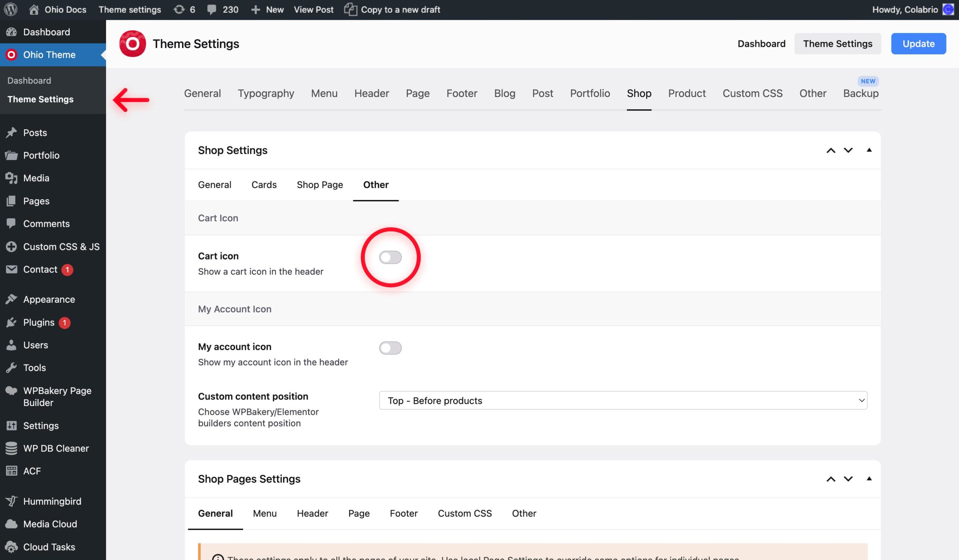This screenshot has height=560, width=959.
Task: Click the WordPress logo in admin bar
Action: click(10, 9)
